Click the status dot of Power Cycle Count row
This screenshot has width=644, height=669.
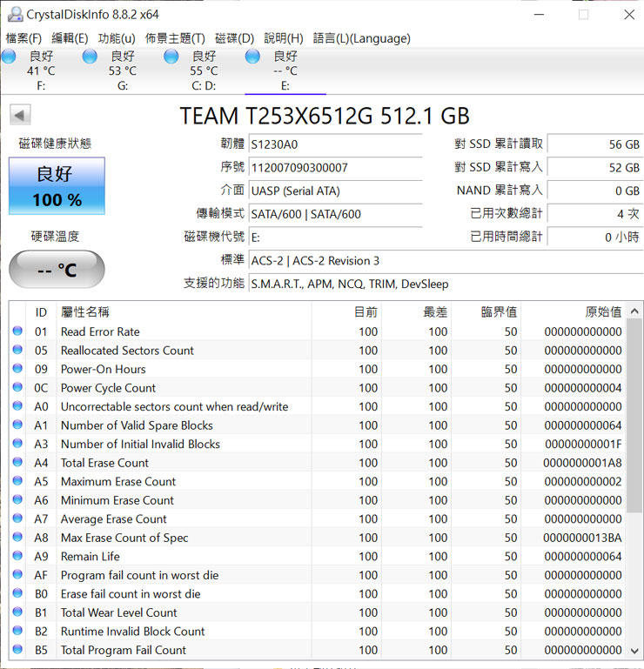17,387
